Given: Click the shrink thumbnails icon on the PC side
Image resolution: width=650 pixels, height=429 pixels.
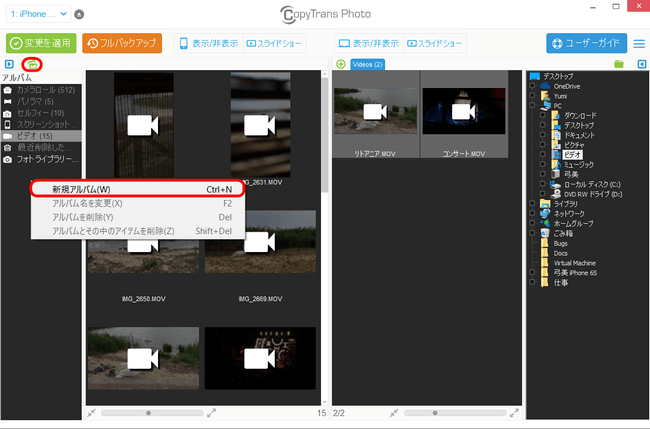Looking at the screenshot, I should click(394, 413).
